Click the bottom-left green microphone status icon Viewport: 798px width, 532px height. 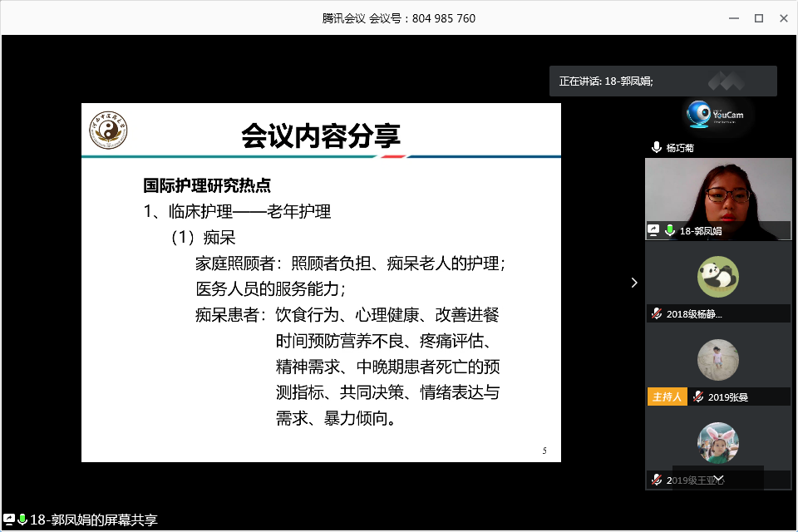22,520
